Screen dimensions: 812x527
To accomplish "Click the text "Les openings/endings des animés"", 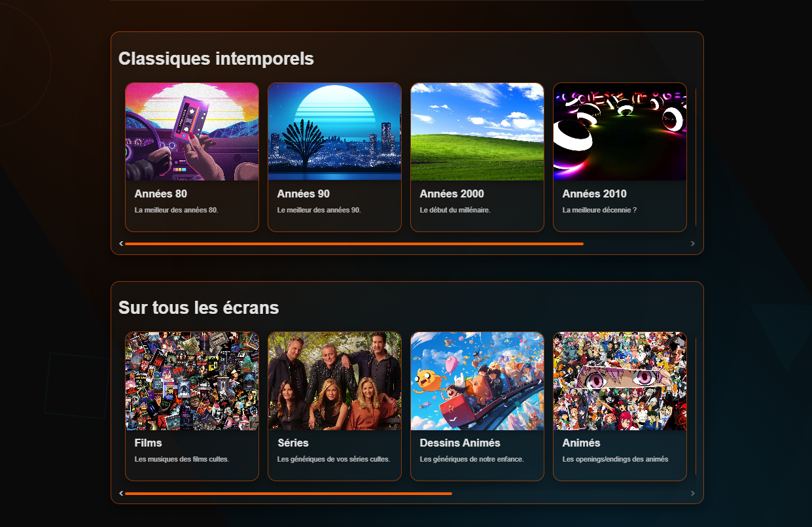I will pos(616,460).
